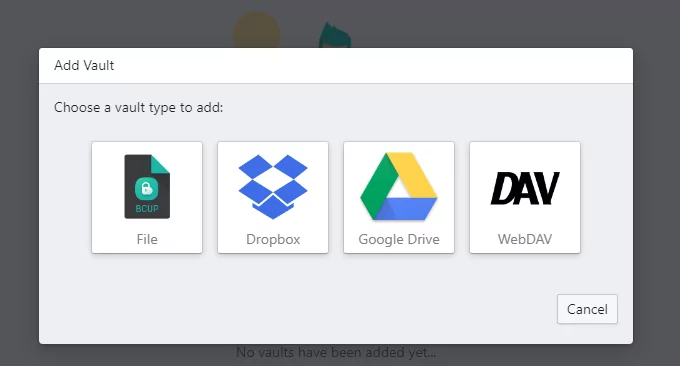680x366 pixels.
Task: Click "No vaults have been added yet" text
Action: [x=336, y=353]
